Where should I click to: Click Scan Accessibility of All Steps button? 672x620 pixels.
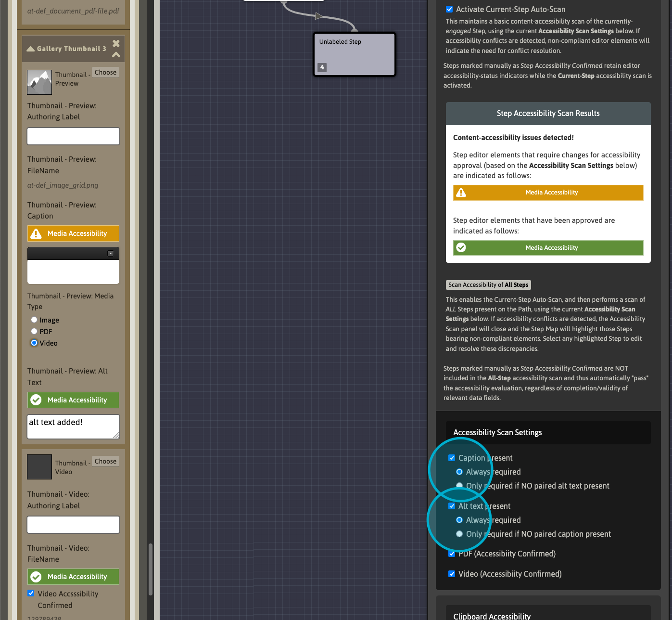pos(488,285)
